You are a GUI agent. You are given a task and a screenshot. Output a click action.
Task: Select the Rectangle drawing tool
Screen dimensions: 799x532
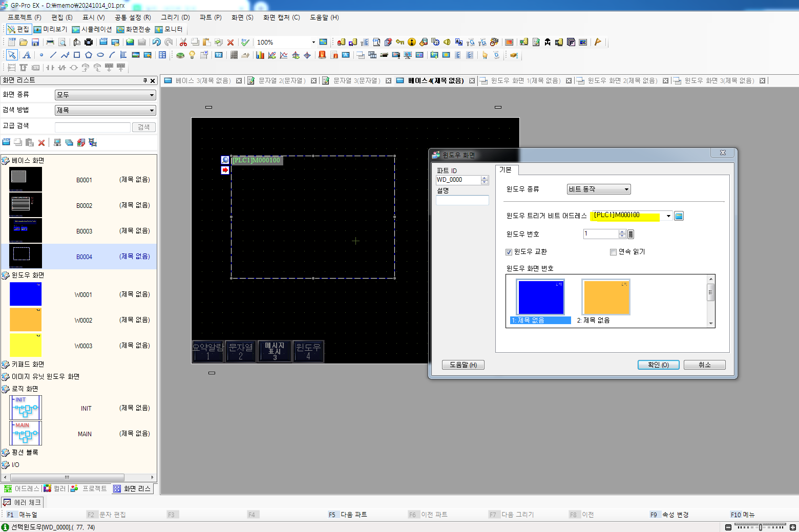[x=77, y=55]
